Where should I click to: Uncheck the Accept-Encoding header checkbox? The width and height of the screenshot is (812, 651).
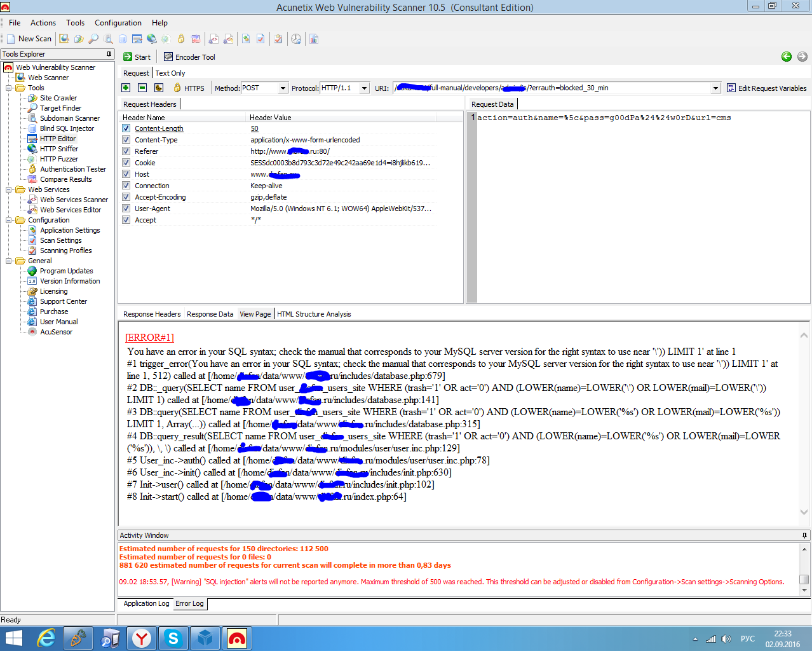[x=126, y=197]
